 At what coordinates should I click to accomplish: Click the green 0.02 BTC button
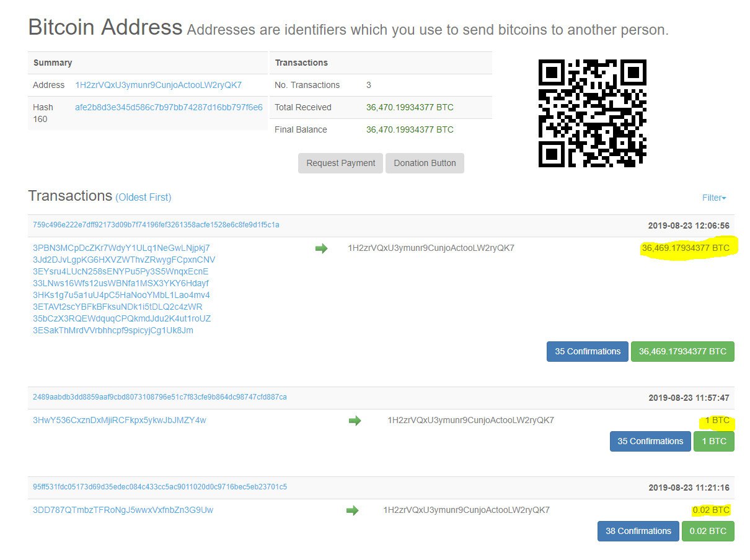coord(708,531)
